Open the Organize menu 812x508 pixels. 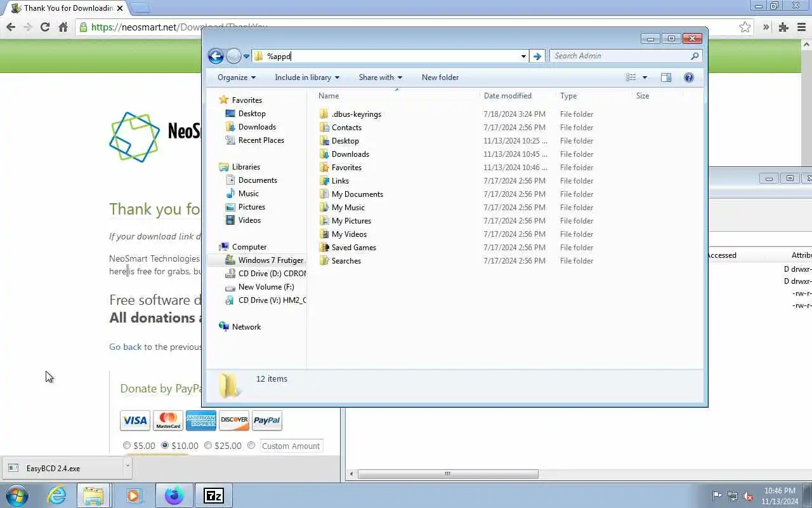coord(237,77)
